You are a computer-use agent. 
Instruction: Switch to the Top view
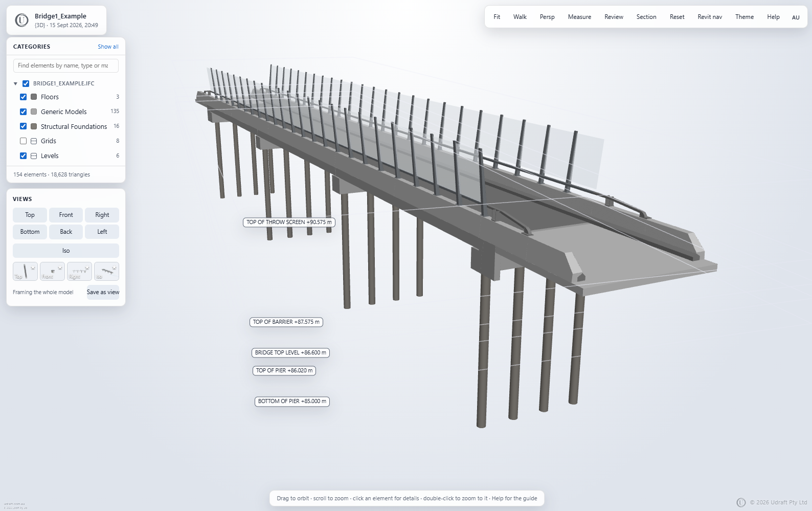30,215
